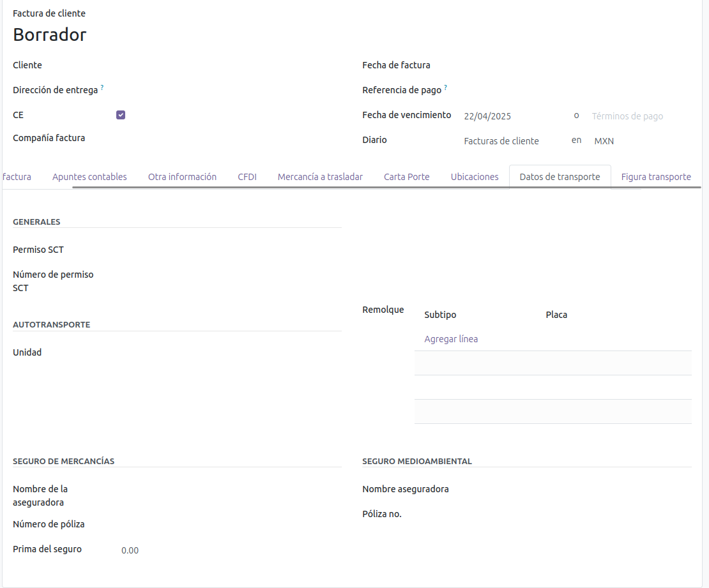Viewport: 709px width, 588px height.
Task: Switch to the Otra información tab
Action: (x=182, y=177)
